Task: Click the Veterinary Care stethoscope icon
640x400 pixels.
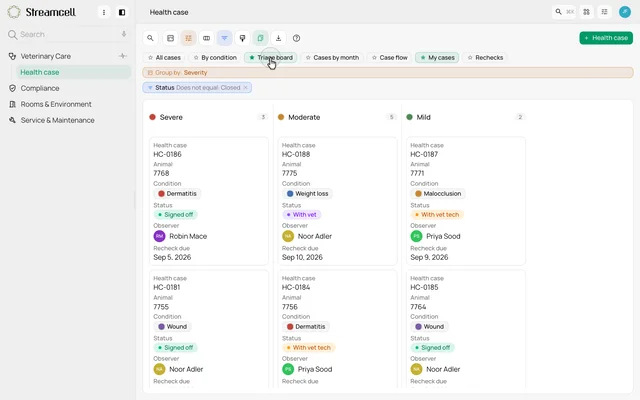Action: point(12,56)
